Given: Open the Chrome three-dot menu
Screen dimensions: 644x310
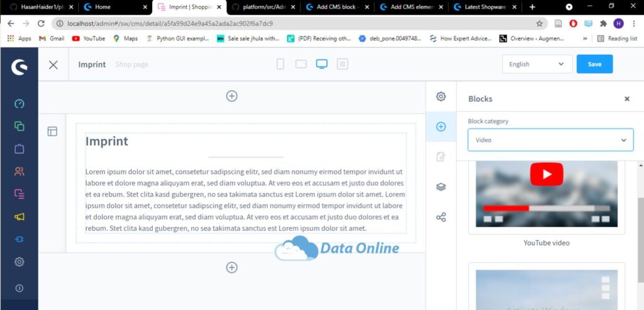Looking at the screenshot, I should tap(634, 24).
